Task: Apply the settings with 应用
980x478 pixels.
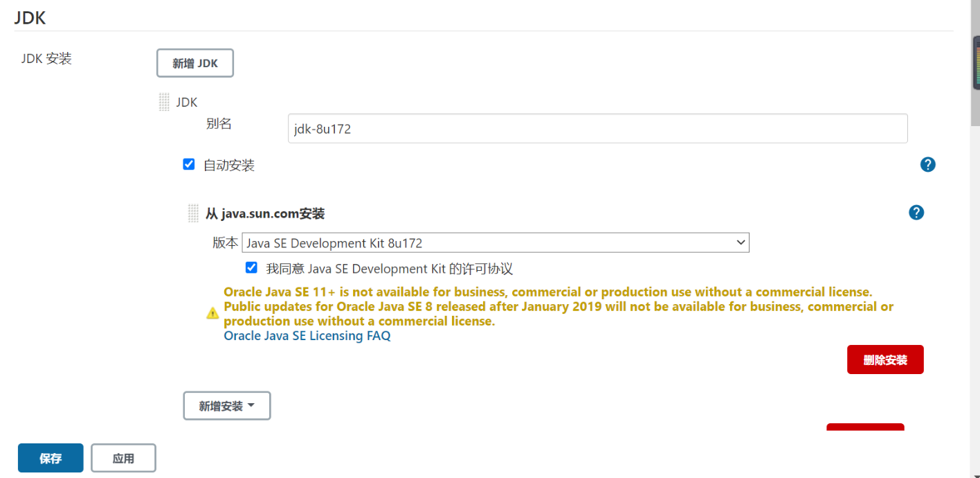Action: tap(123, 458)
